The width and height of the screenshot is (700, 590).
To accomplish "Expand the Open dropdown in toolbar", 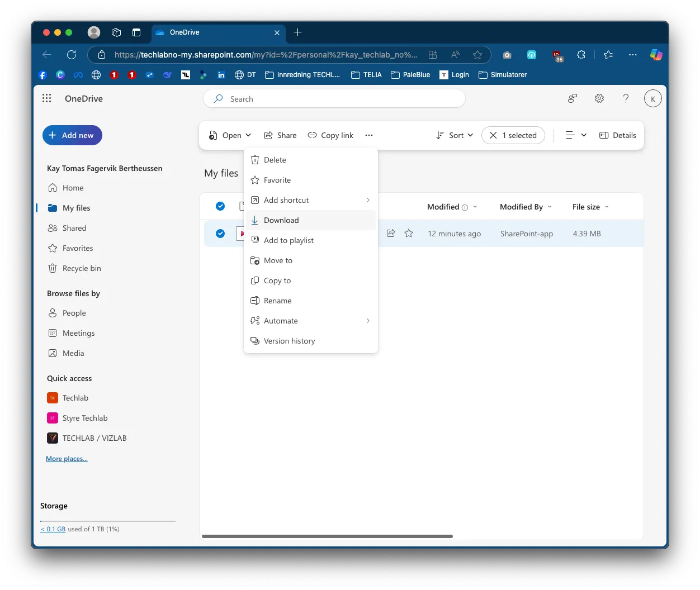I will pos(230,135).
